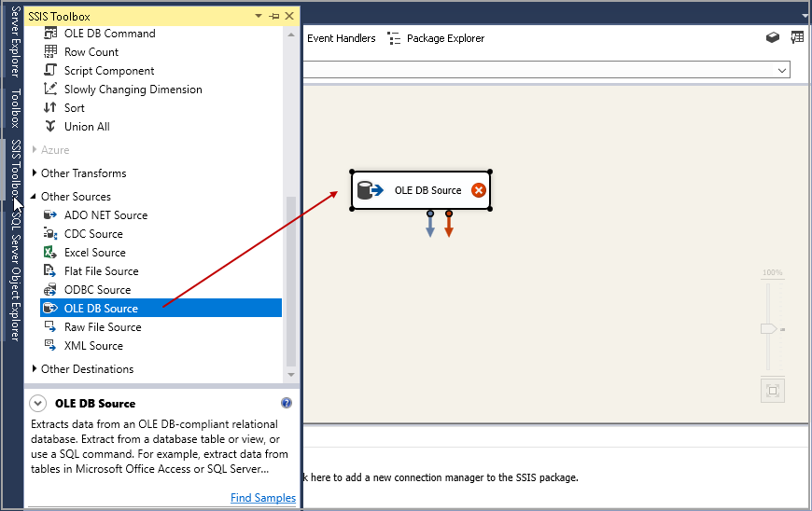
Task: Switch to the Package Explorer tab
Action: coord(436,38)
